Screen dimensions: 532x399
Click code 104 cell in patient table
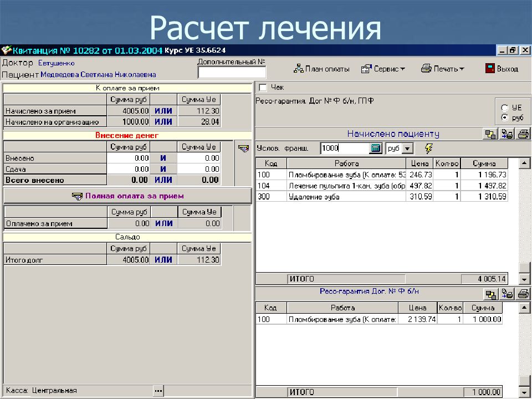(271, 186)
